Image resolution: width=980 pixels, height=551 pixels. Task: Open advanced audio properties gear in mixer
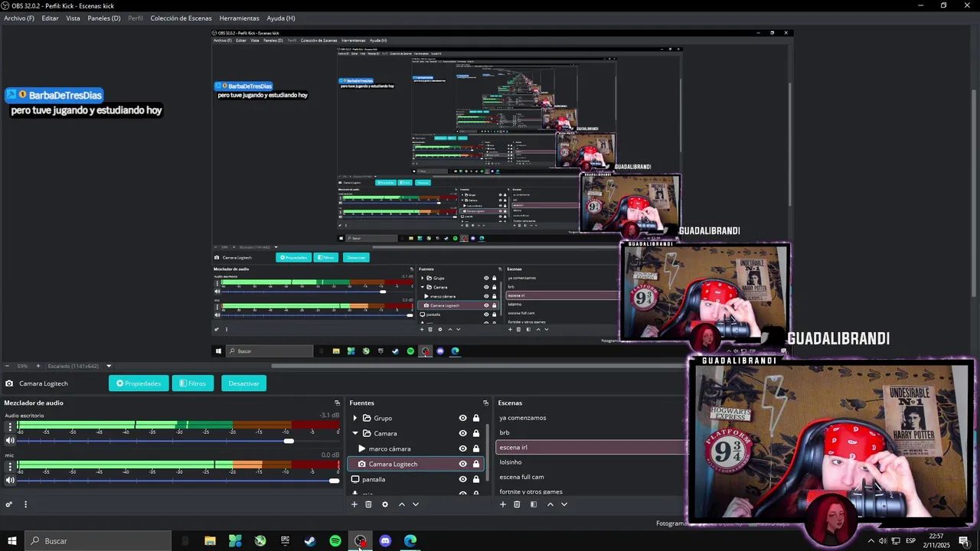pyautogui.click(x=9, y=504)
